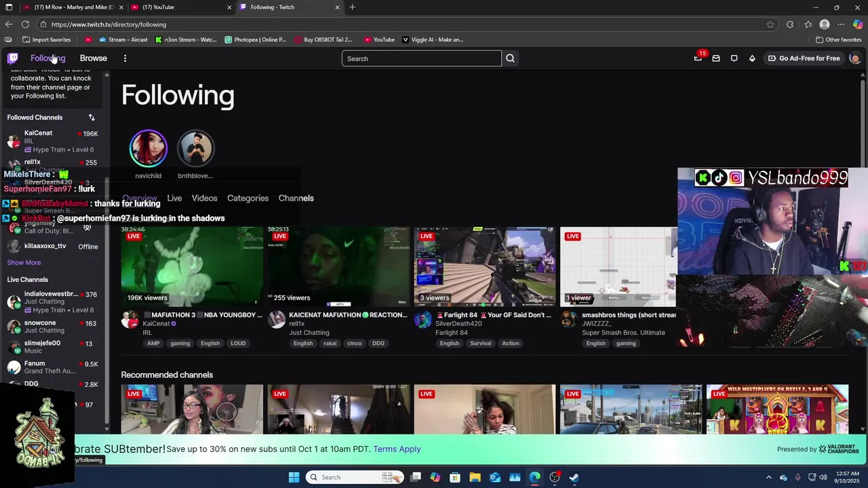This screenshot has height=488, width=868.
Task: Click the Windows taskbar search box
Action: 355,477
